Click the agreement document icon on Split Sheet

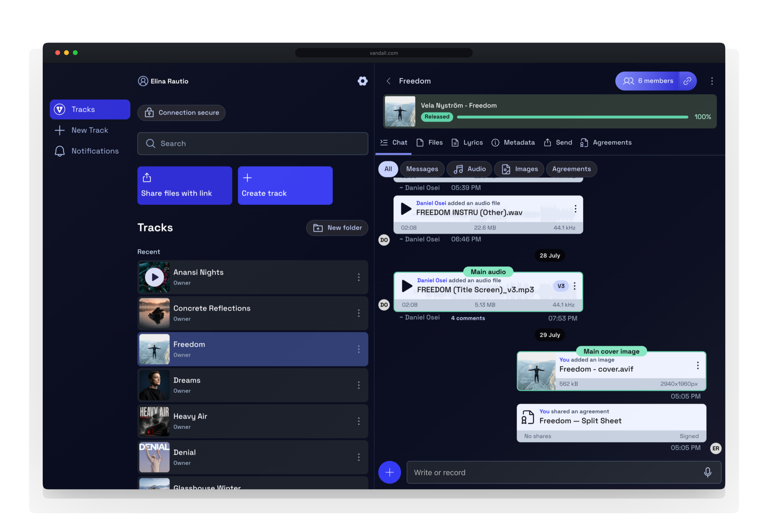point(528,417)
